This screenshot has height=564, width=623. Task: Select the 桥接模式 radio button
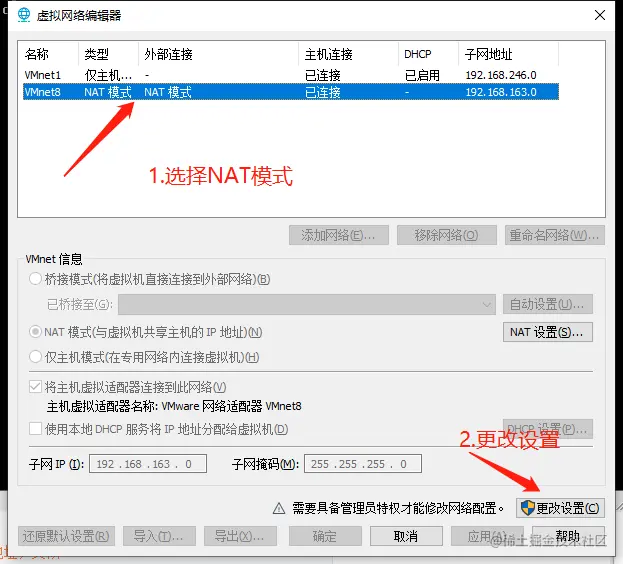(x=35, y=279)
